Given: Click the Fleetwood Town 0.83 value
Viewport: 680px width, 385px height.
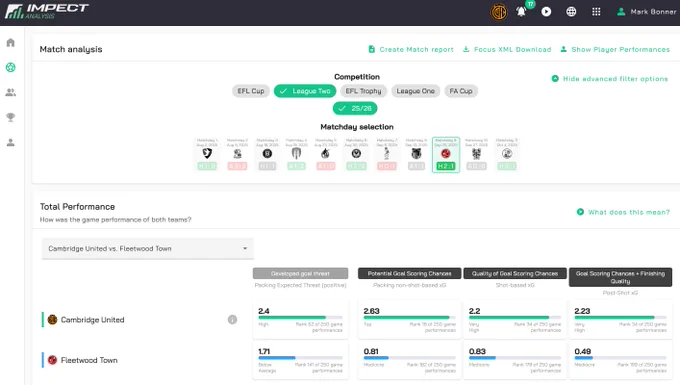Looking at the screenshot, I should [477, 351].
